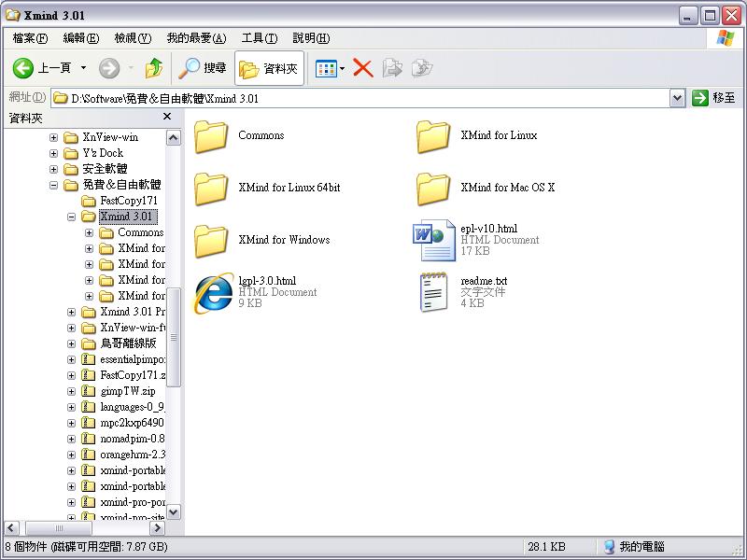Open 編輯(E) menu
747x560 pixels.
tap(81, 38)
